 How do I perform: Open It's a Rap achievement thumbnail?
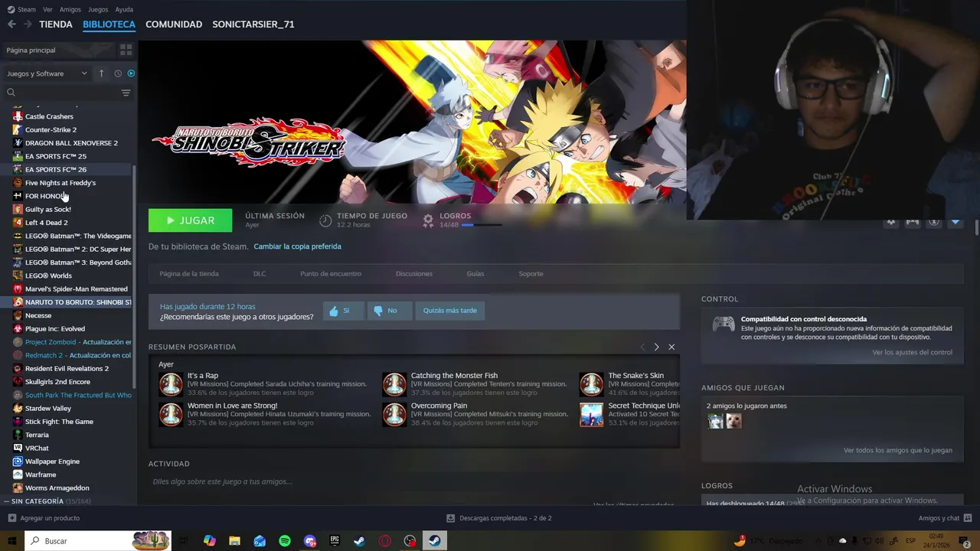(171, 384)
